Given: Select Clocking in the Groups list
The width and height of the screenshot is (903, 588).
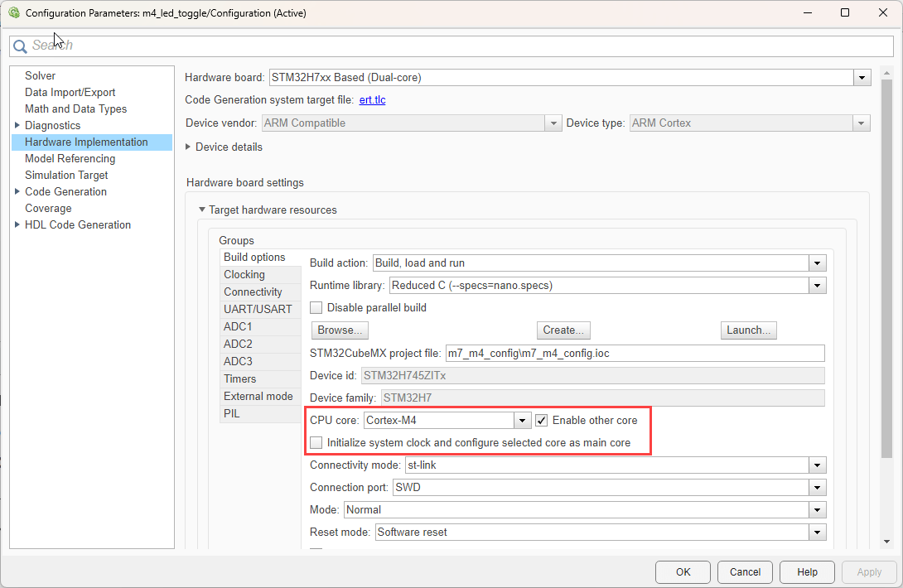Looking at the screenshot, I should tap(244, 274).
